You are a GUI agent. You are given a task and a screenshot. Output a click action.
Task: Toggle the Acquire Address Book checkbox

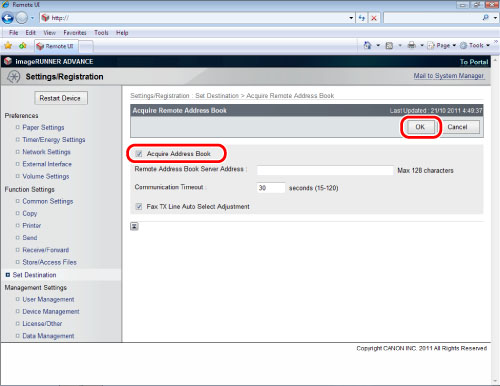[x=139, y=154]
